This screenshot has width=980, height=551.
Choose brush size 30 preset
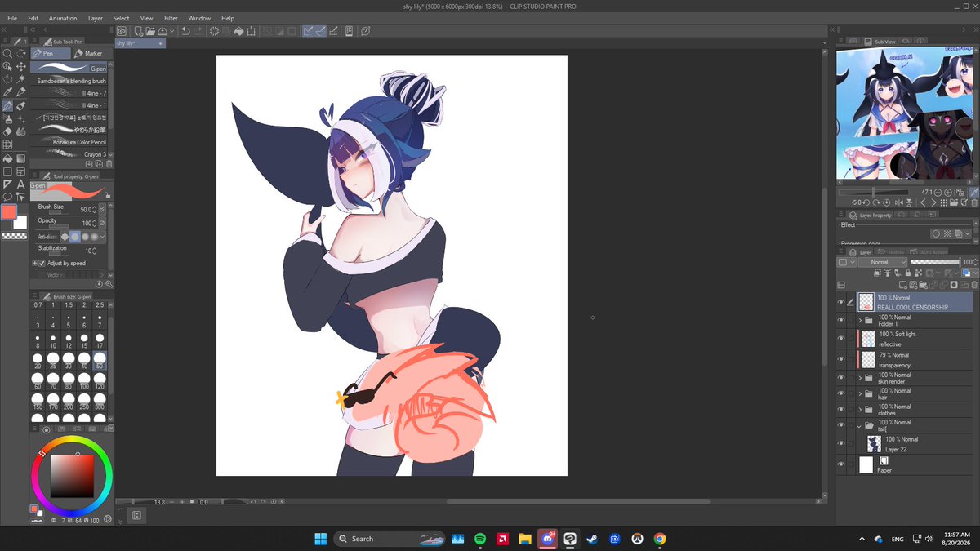(69, 361)
